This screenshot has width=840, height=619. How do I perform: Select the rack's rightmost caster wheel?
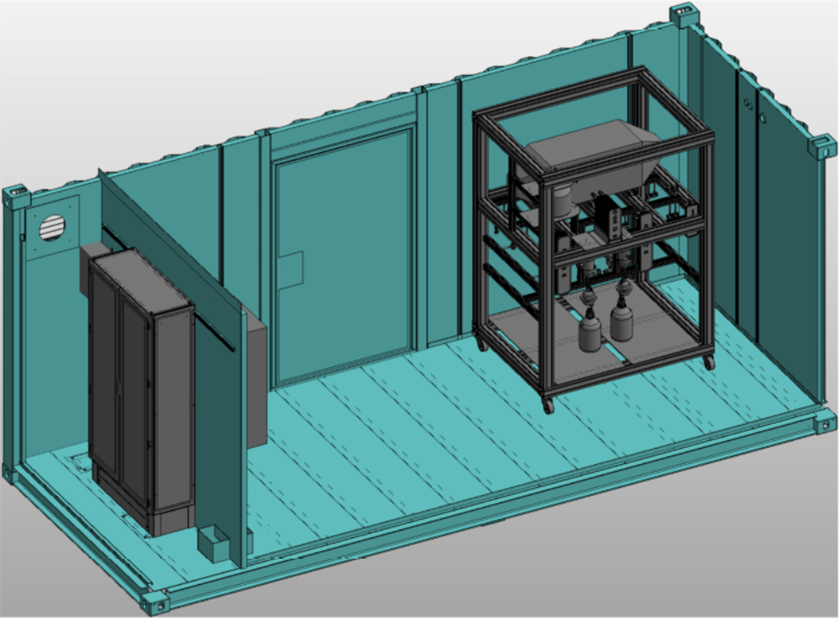point(707,362)
